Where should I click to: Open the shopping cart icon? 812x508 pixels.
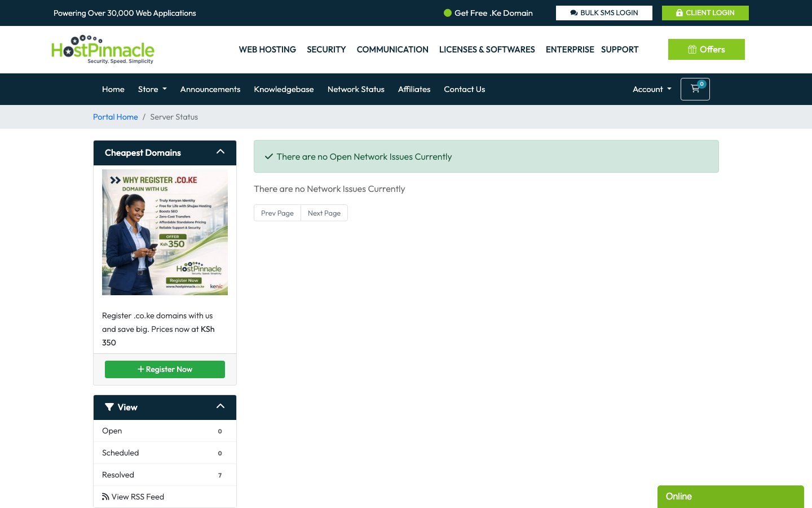(x=695, y=89)
